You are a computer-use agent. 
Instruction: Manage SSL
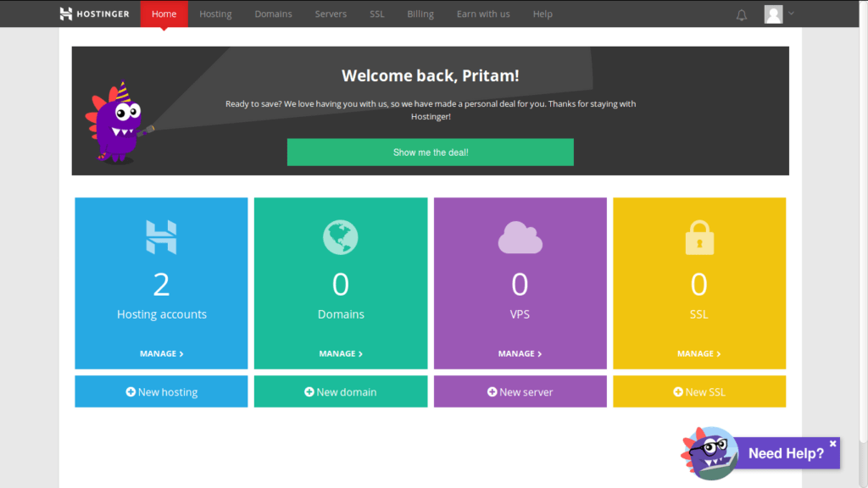699,353
